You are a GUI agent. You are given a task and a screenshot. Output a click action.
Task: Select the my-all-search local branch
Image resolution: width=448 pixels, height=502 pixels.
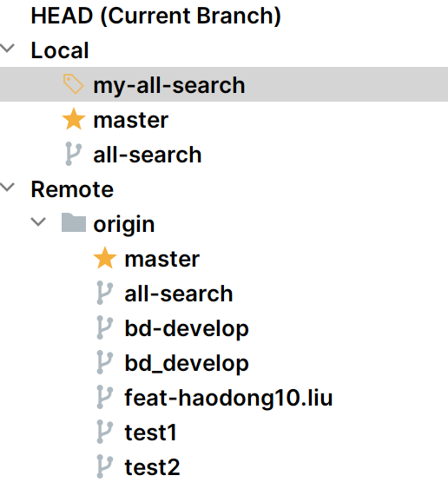coord(169,85)
